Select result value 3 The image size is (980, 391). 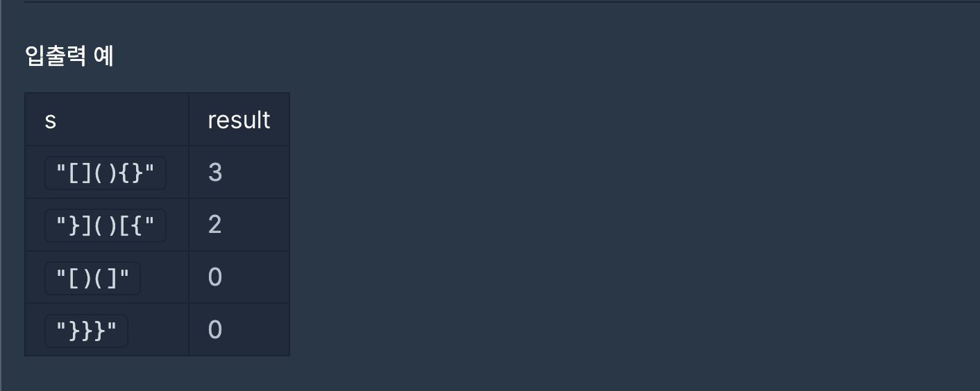pyautogui.click(x=215, y=173)
